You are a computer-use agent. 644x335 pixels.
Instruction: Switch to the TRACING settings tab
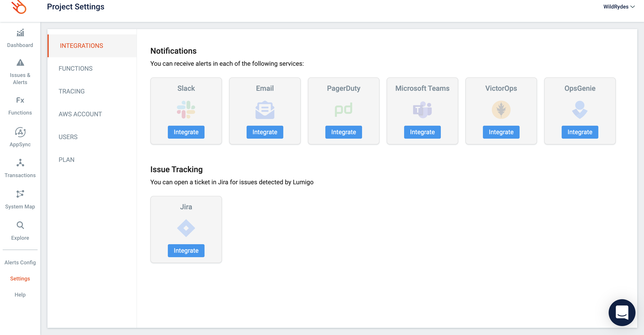pyautogui.click(x=72, y=91)
